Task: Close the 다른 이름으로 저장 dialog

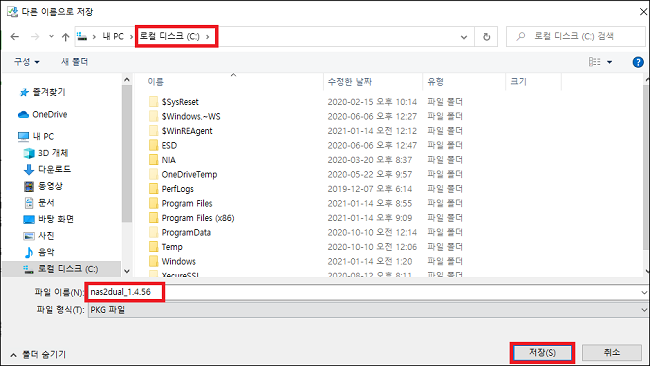Action: point(643,12)
